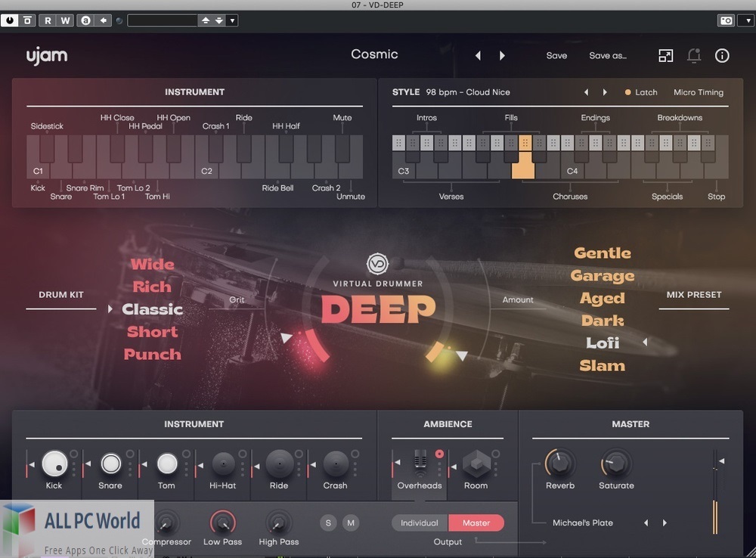Click the Overheads microphone icon
This screenshot has height=558, width=756.
(x=420, y=463)
